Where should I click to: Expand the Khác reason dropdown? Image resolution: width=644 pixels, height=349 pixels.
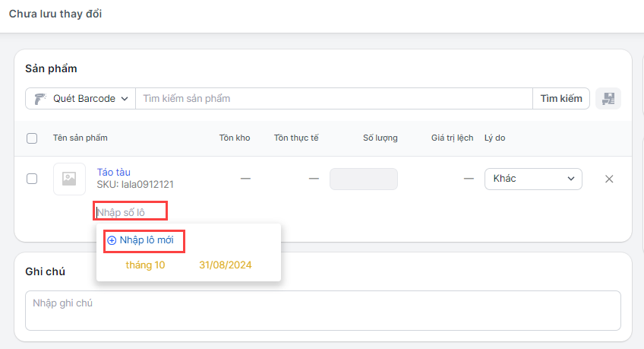(533, 179)
